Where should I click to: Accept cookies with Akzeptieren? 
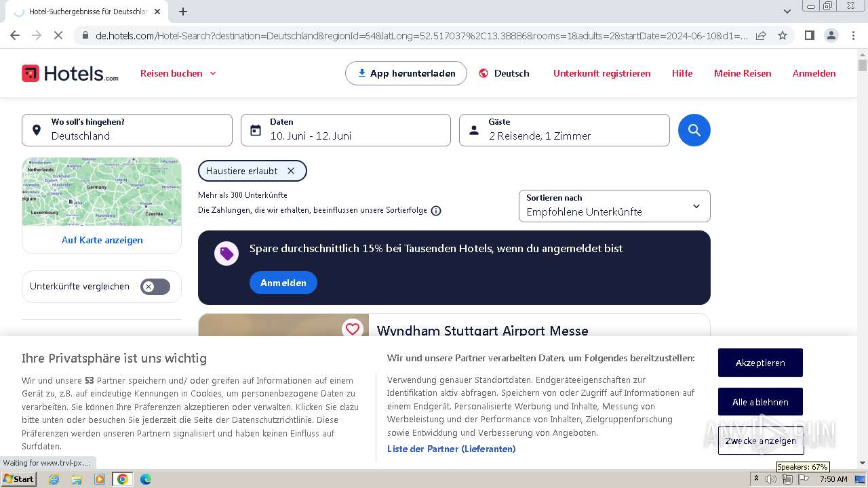tap(760, 363)
